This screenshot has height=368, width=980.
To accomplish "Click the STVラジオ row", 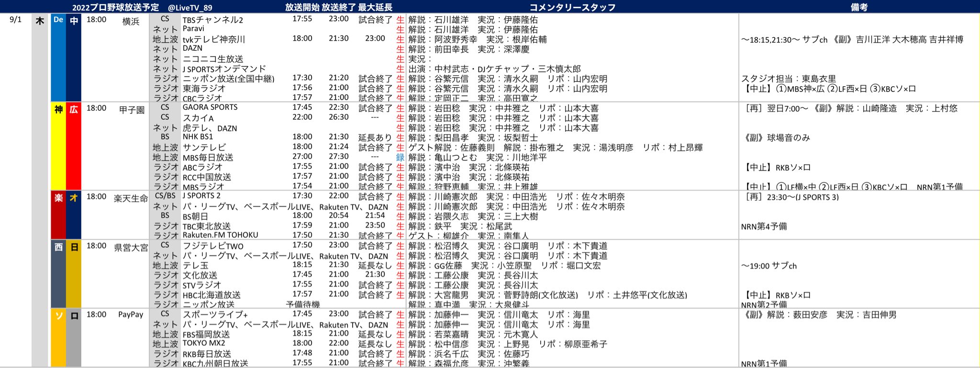I will coord(201,285).
